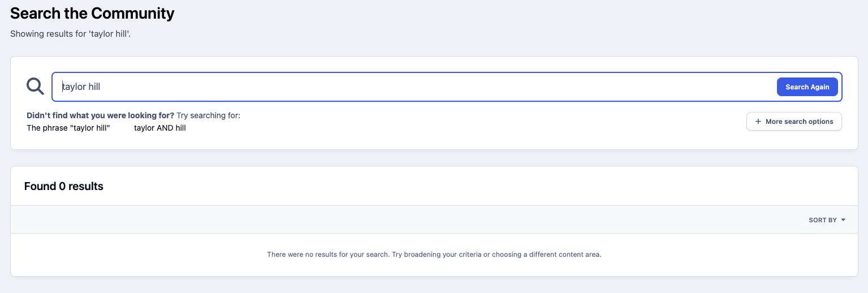868x293 pixels.
Task: Click the "Try searching for:" label
Action: 209,115
